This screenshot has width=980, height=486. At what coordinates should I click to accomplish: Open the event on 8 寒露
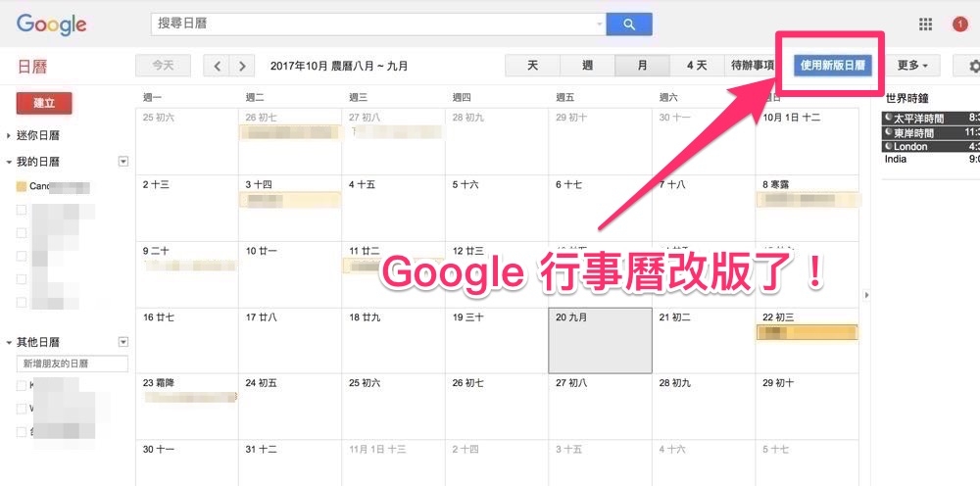(x=807, y=200)
